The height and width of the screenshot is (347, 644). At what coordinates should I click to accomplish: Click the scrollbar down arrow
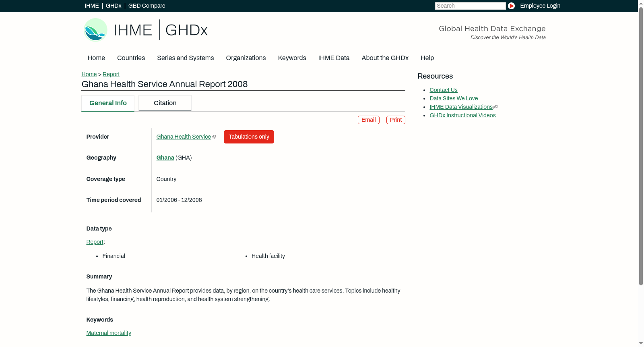tap(641, 344)
